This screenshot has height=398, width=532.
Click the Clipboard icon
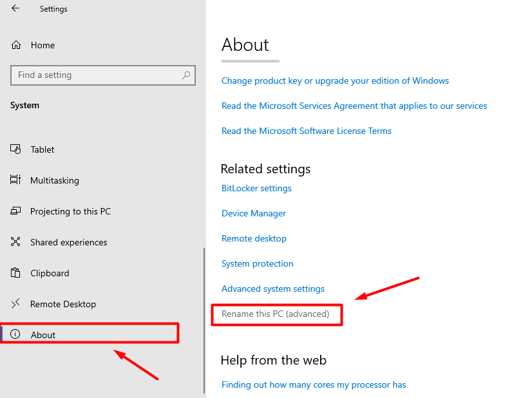[15, 273]
